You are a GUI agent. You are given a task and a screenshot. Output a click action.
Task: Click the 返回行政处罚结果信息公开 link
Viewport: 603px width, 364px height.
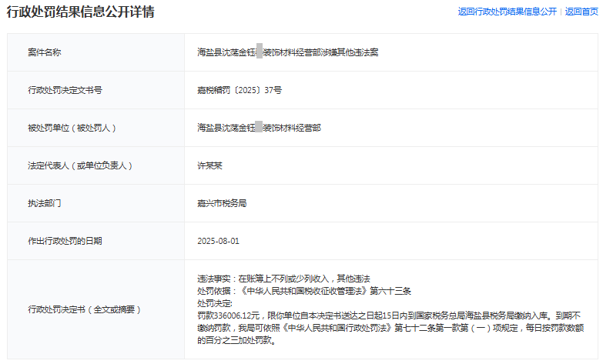[x=507, y=12]
